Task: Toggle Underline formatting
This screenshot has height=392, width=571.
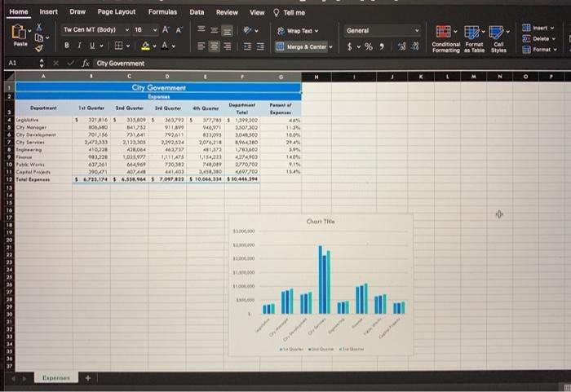Action: coord(91,46)
